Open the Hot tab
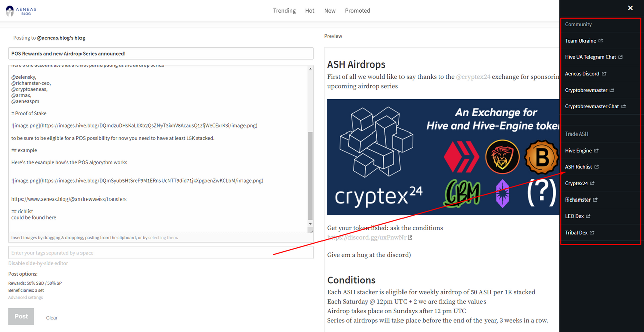644x332 pixels. 310,11
